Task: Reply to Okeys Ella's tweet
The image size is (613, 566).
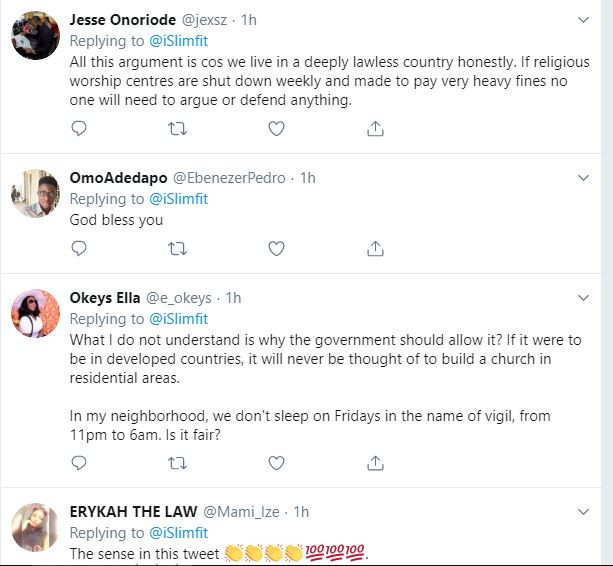Action: coord(79,462)
